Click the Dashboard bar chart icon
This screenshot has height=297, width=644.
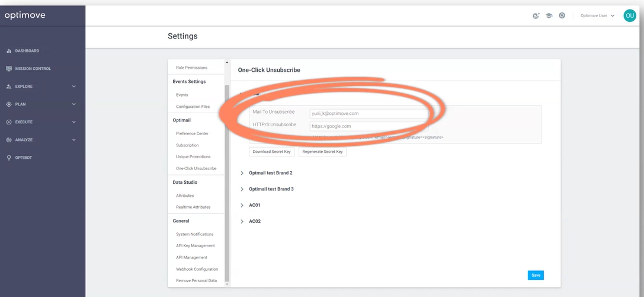[9, 51]
